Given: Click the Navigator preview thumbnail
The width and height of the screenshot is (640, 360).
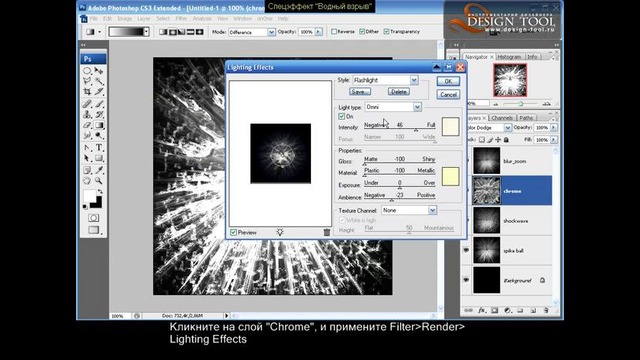Looking at the screenshot, I should [510, 80].
